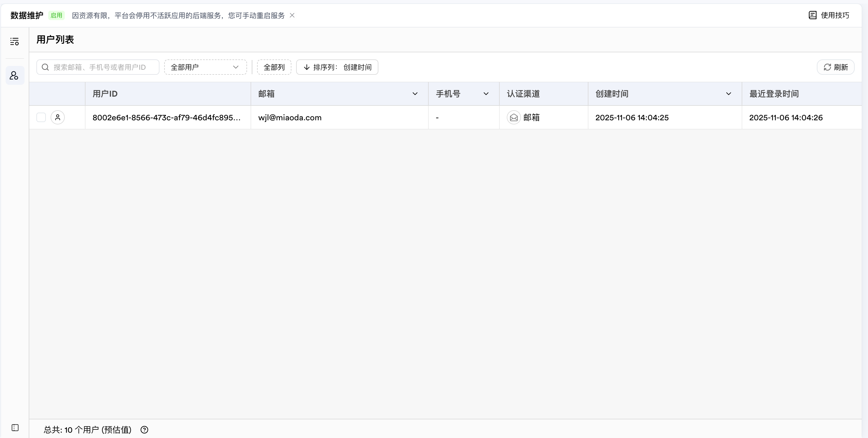Tick the checkbox for wjl@miaoda.com row
868x438 pixels.
tap(41, 118)
